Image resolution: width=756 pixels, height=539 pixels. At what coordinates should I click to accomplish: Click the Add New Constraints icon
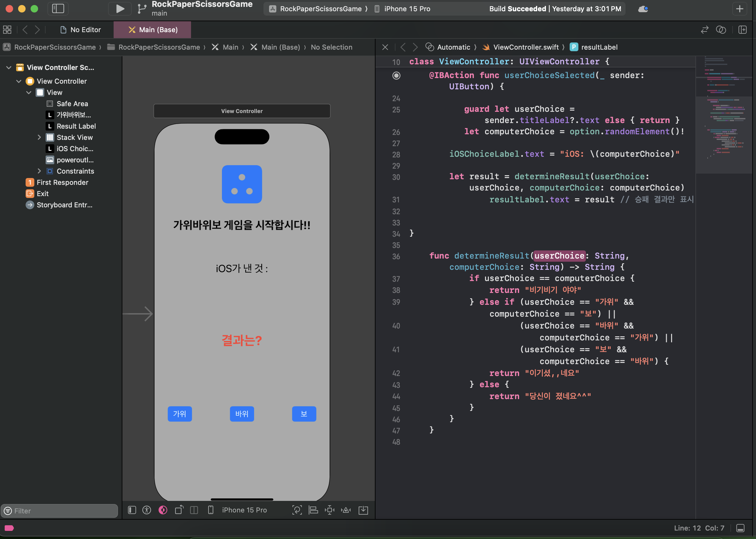click(329, 510)
